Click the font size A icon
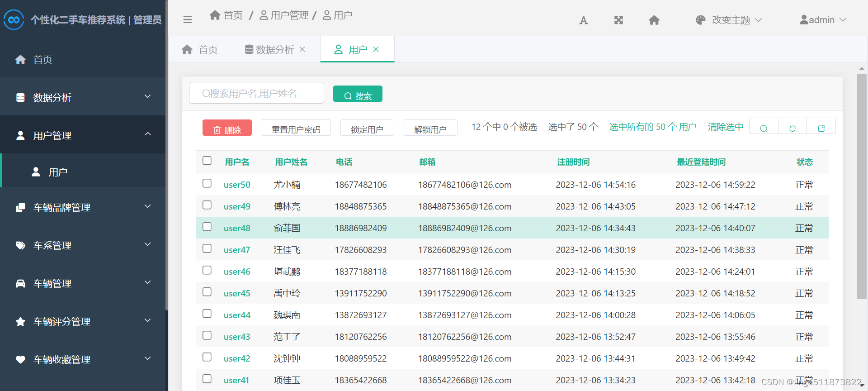Viewport: 868px width, 391px height. pyautogui.click(x=584, y=20)
